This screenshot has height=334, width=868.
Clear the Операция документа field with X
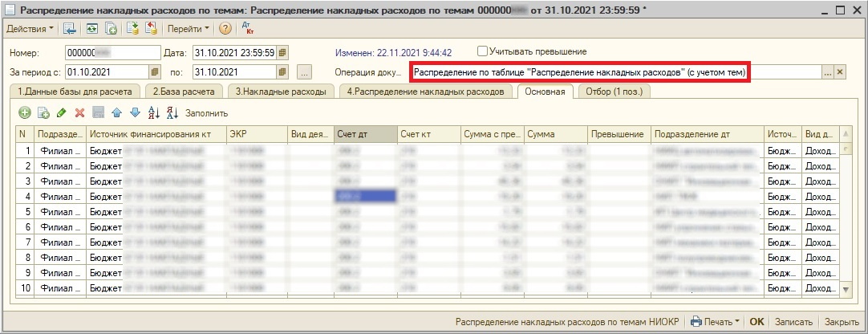pos(840,72)
